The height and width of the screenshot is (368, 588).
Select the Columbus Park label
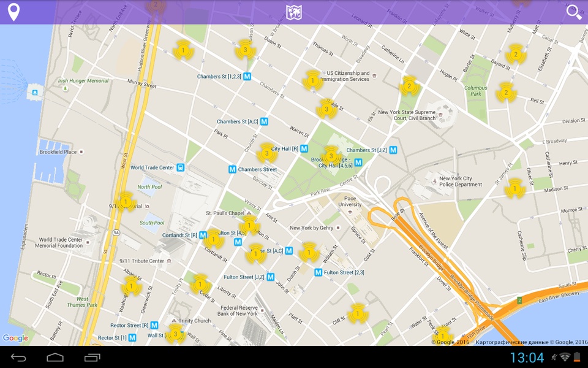476,91
